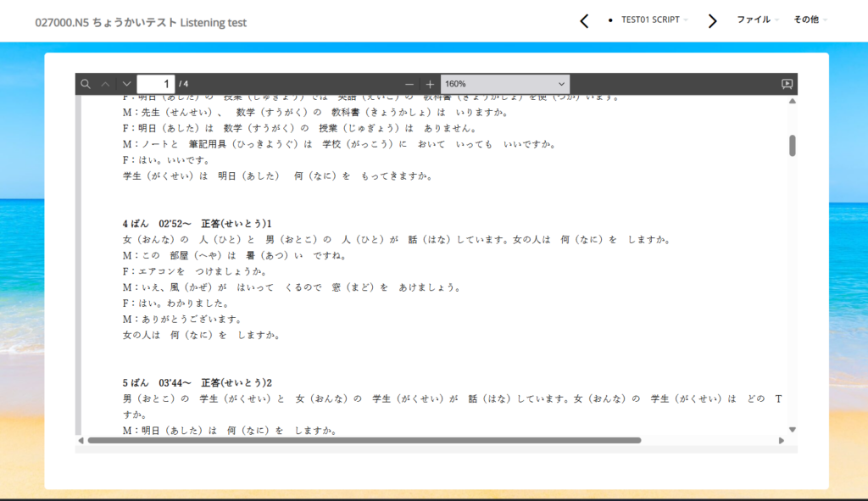
Task: Go to next PDF page arrow
Action: pyautogui.click(x=126, y=84)
